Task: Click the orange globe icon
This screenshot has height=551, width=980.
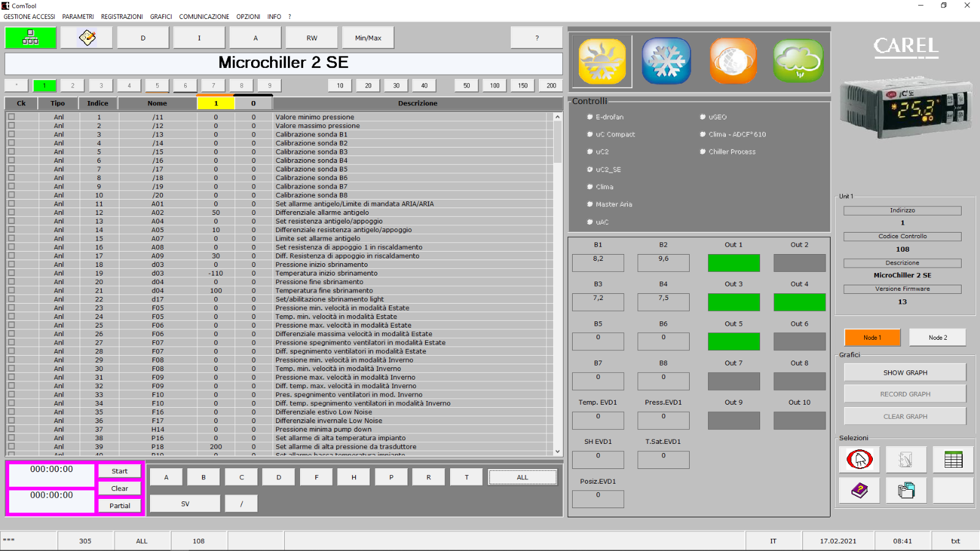Action: [733, 61]
